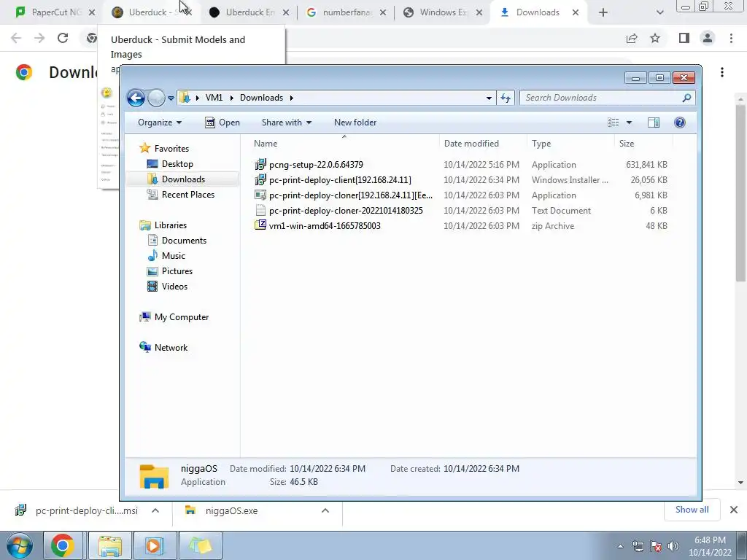
Task: Open Music library
Action: point(166,256)
